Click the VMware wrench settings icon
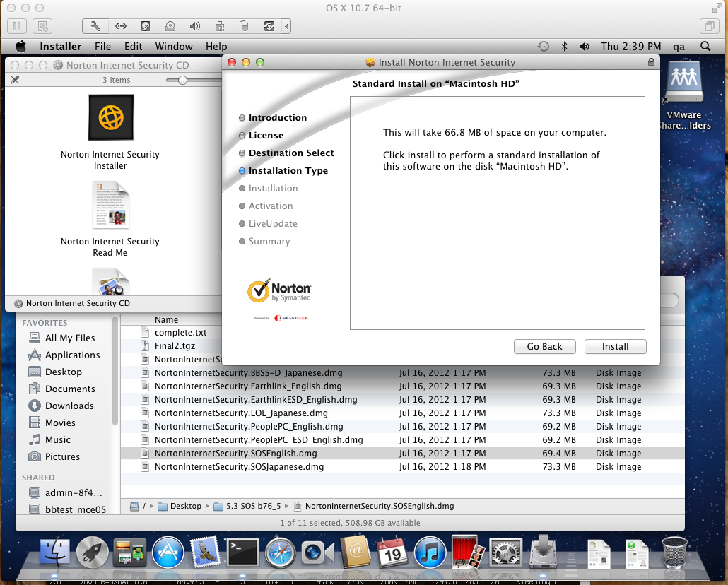 coord(95,26)
